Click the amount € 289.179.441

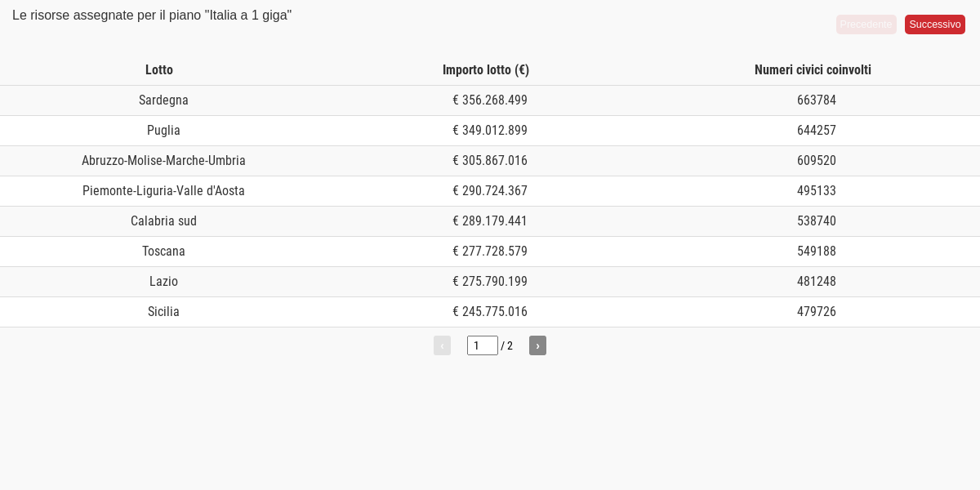click(490, 221)
